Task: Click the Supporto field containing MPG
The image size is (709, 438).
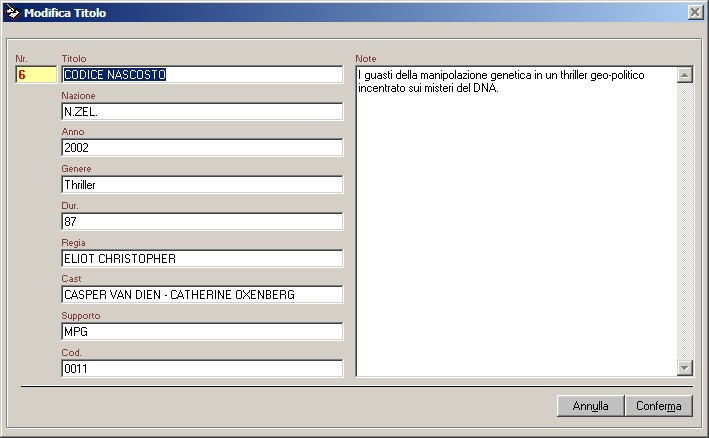Action: [x=202, y=332]
